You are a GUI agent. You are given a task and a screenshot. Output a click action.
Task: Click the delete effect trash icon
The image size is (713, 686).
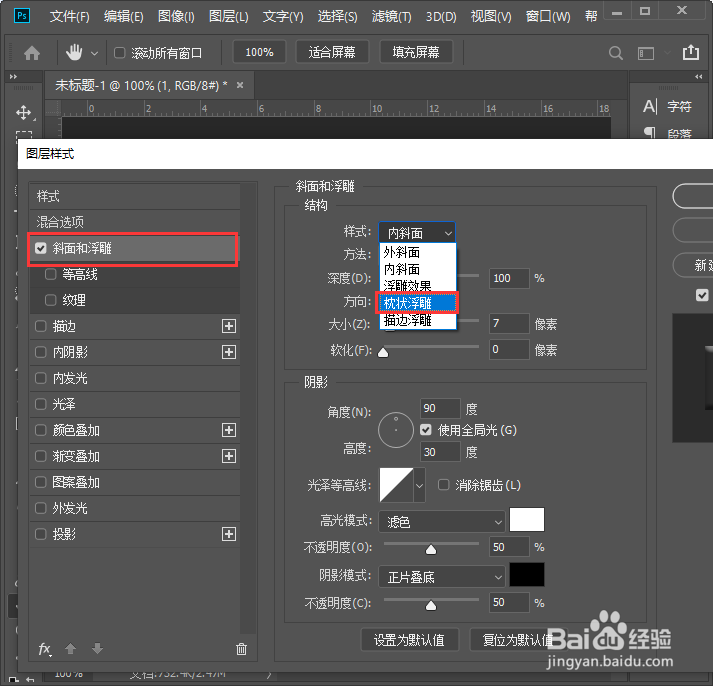click(x=241, y=649)
